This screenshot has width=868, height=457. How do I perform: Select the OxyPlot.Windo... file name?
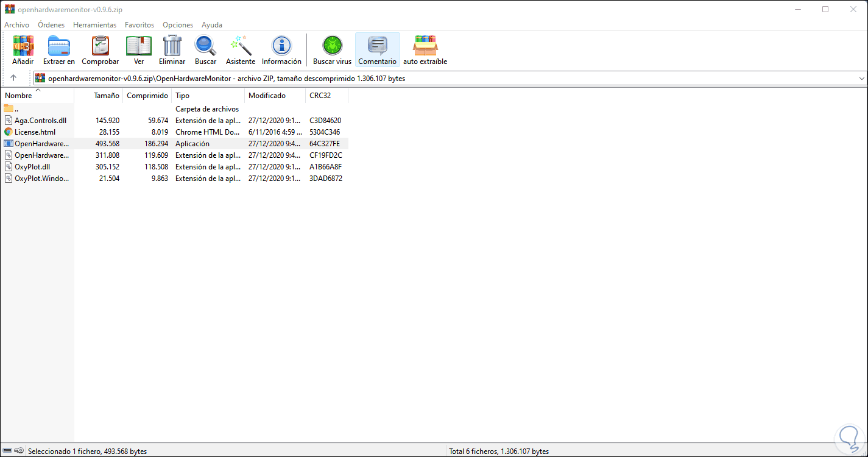(x=42, y=179)
